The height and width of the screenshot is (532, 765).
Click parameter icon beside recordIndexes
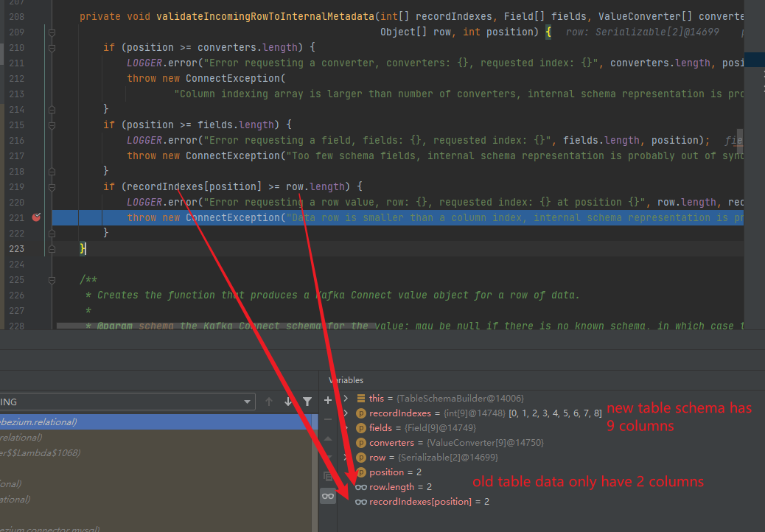click(361, 413)
